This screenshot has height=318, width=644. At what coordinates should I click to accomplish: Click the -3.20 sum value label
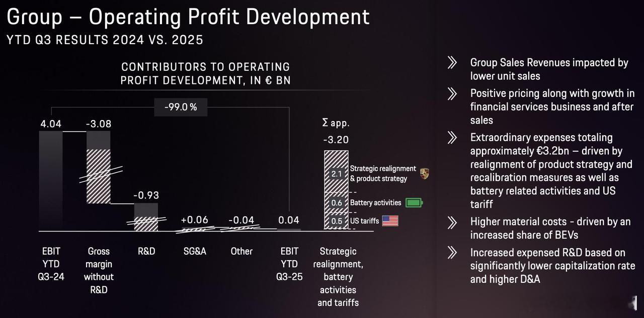(x=336, y=140)
